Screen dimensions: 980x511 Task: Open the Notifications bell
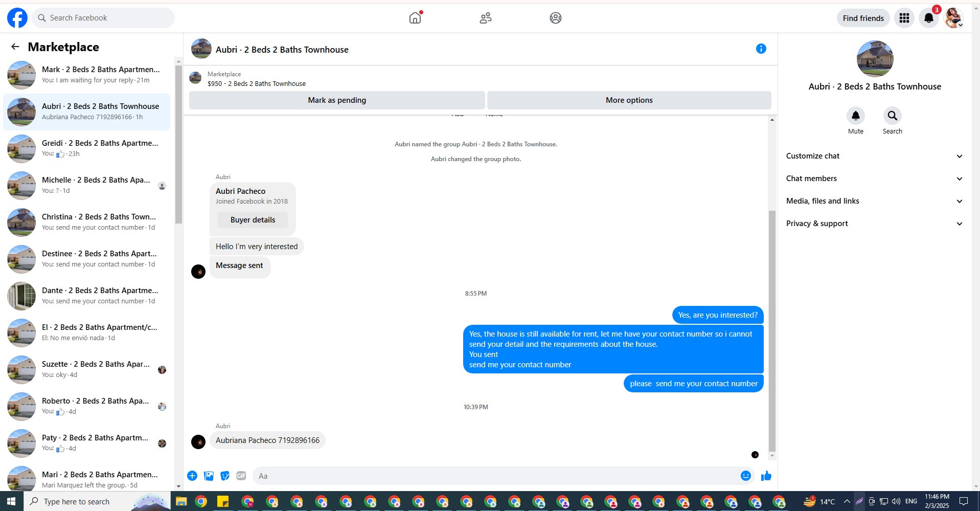click(x=929, y=18)
